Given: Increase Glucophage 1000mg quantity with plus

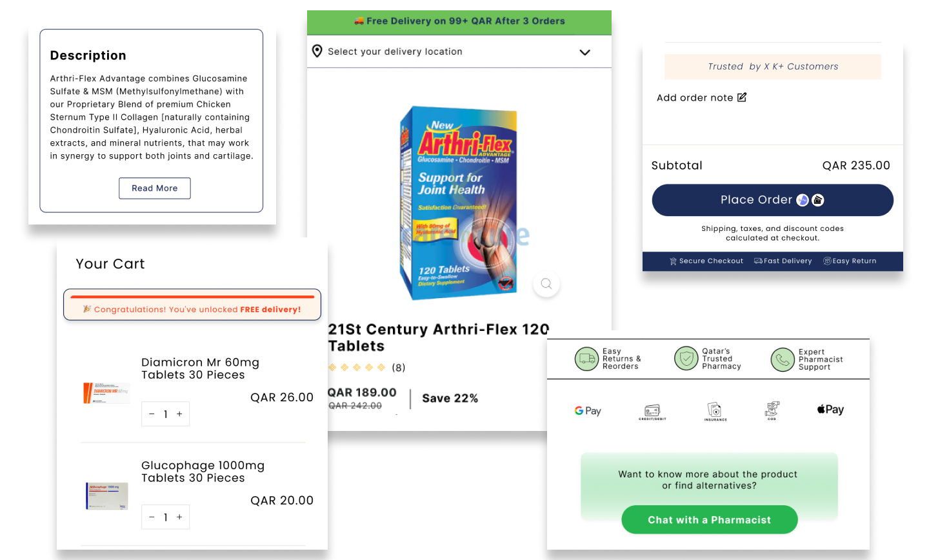Looking at the screenshot, I should tap(179, 517).
